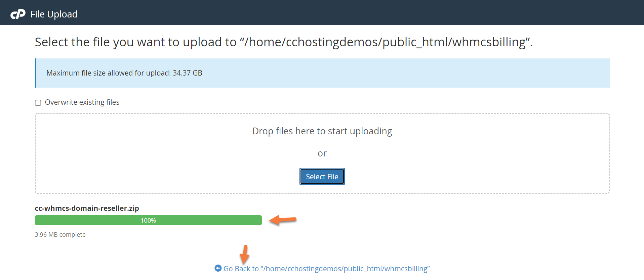
Task: Click the orange arrow pointing at progress bar
Action: coord(283,220)
